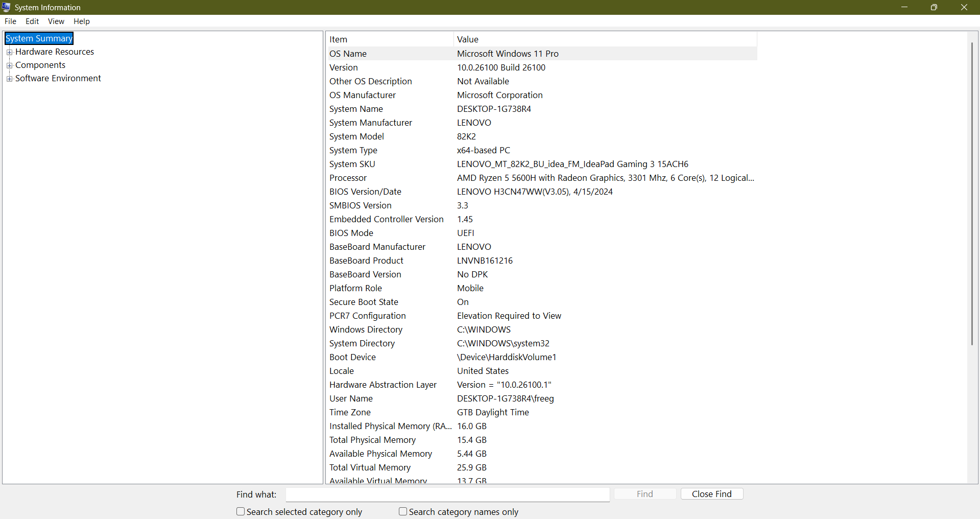This screenshot has width=980, height=519.
Task: Open the Help menu
Action: click(82, 21)
